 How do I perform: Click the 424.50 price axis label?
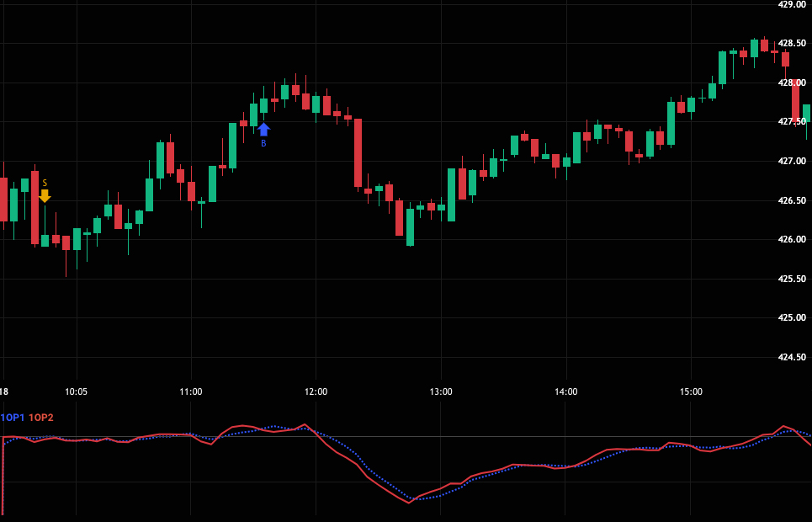(792, 357)
